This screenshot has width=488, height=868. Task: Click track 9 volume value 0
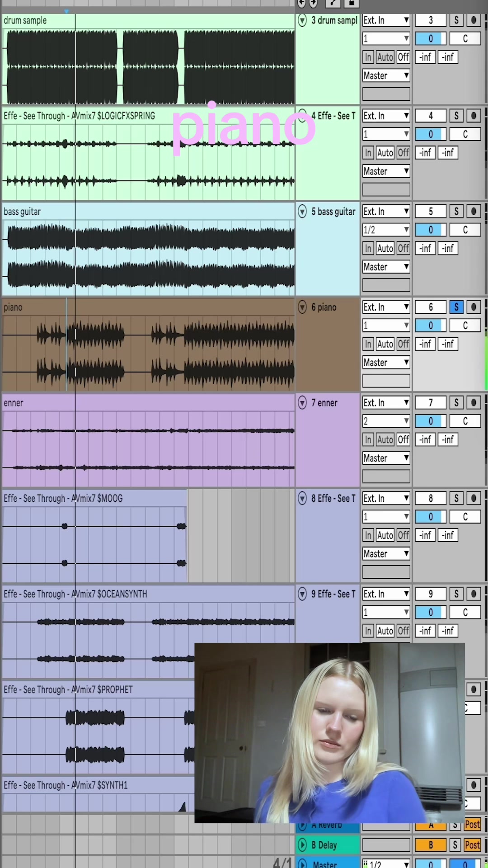(431, 612)
